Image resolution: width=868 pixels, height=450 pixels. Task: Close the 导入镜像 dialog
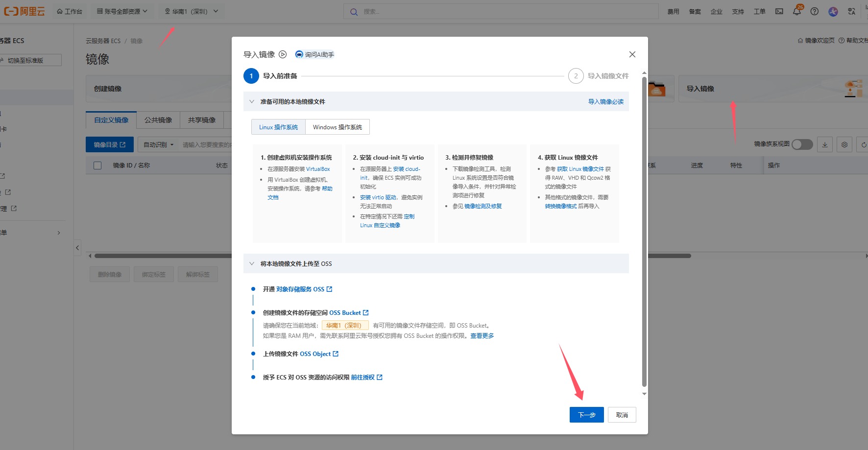click(632, 54)
